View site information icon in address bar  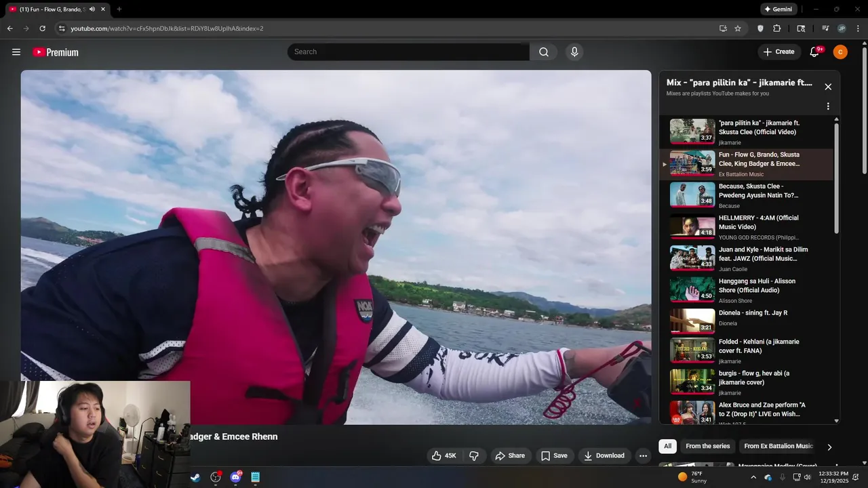62,28
